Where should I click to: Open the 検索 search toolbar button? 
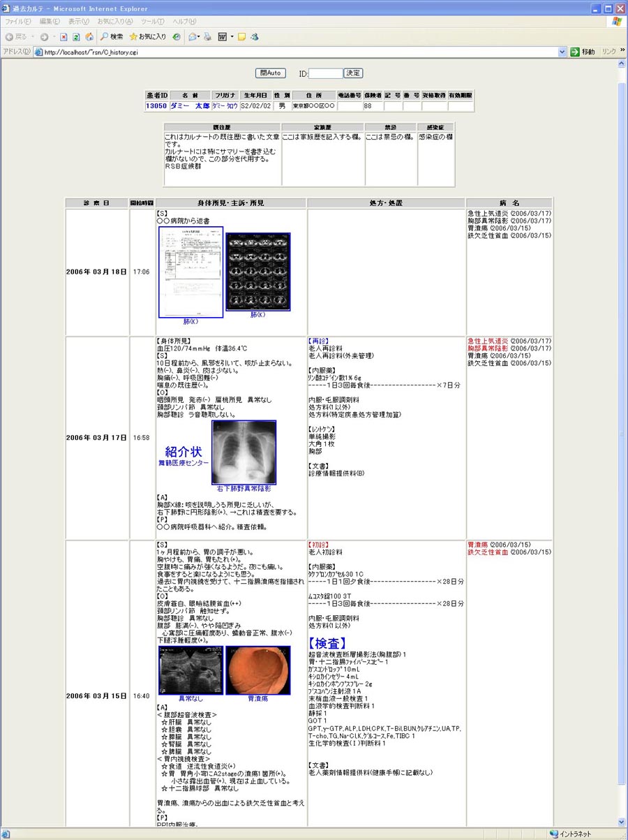(x=112, y=36)
